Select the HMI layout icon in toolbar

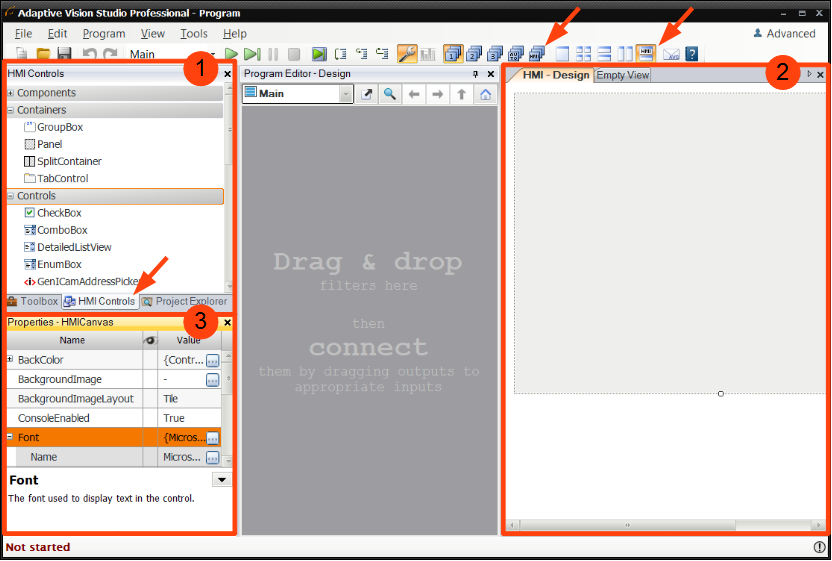click(x=646, y=54)
